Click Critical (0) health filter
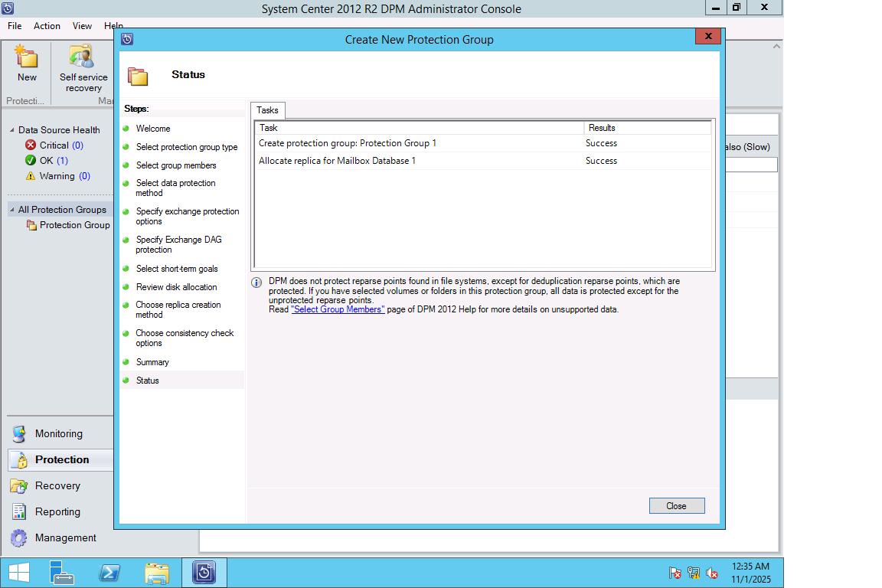 tap(61, 145)
